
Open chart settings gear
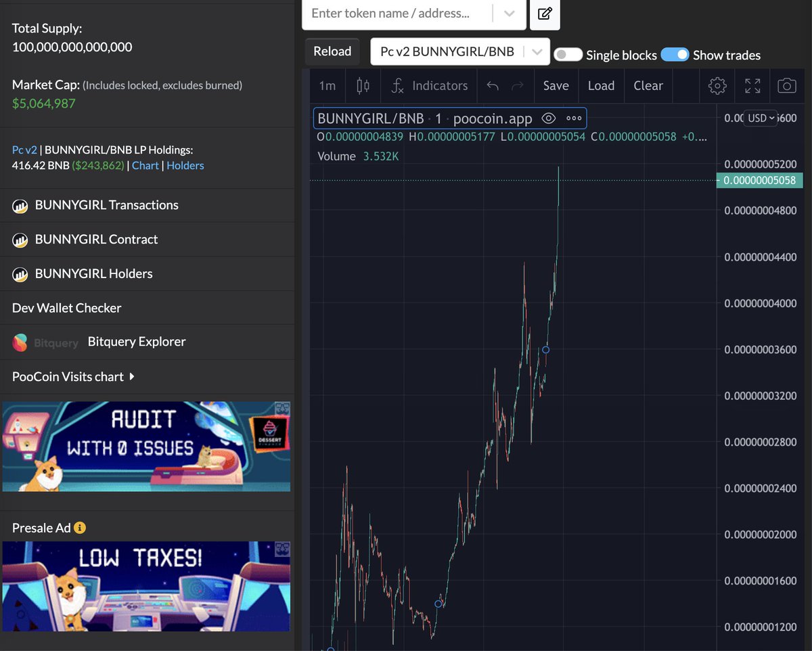pyautogui.click(x=717, y=86)
